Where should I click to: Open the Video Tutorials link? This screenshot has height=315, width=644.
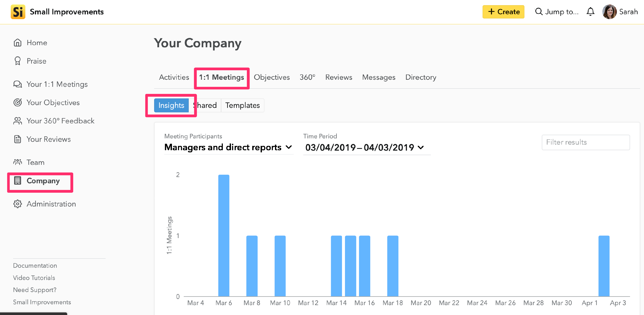pos(34,278)
